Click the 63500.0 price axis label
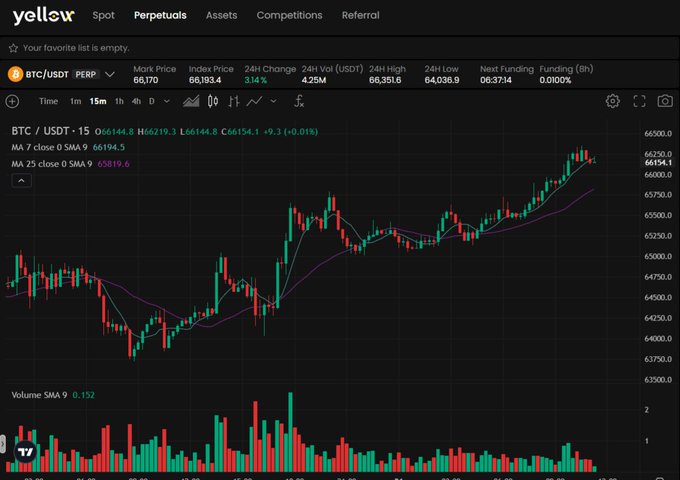 [658, 379]
